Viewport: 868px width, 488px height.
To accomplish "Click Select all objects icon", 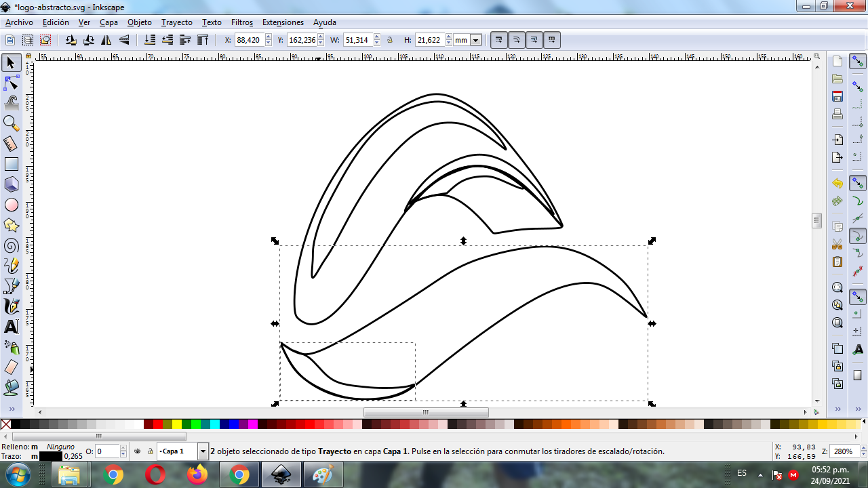I will click(10, 40).
